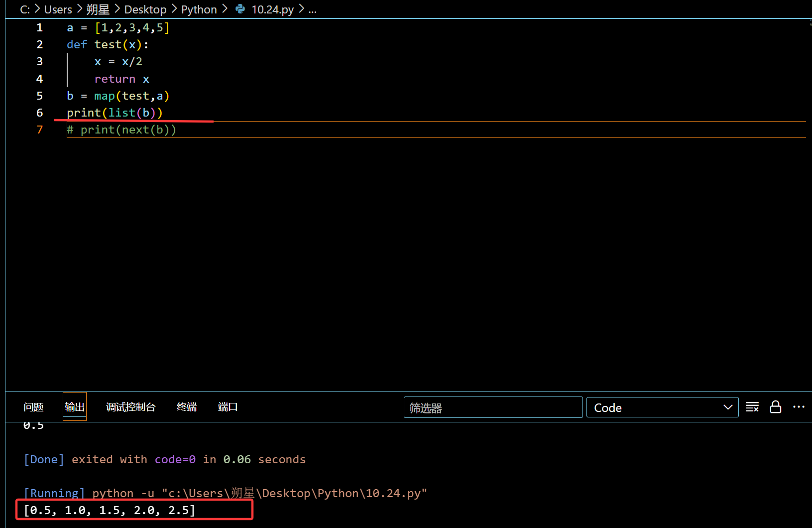The width and height of the screenshot is (812, 528).
Task: Select the 输出 output tab
Action: coord(75,407)
